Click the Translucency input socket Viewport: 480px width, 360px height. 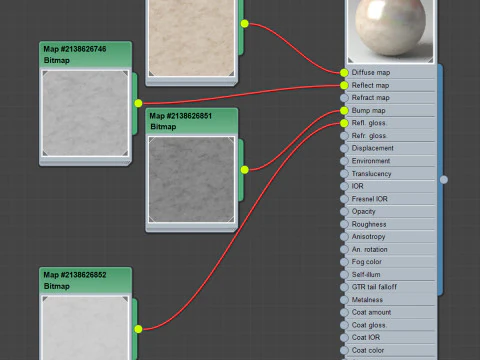tap(344, 174)
